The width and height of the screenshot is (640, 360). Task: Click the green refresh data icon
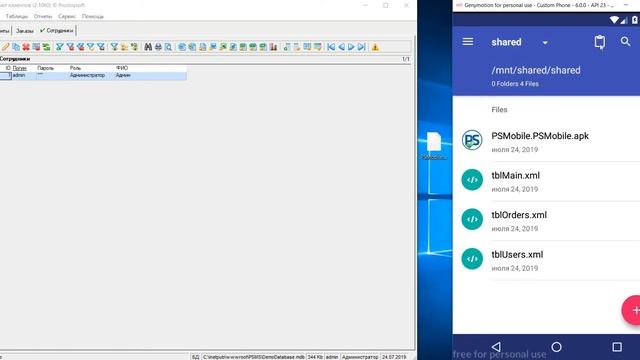pos(46,47)
